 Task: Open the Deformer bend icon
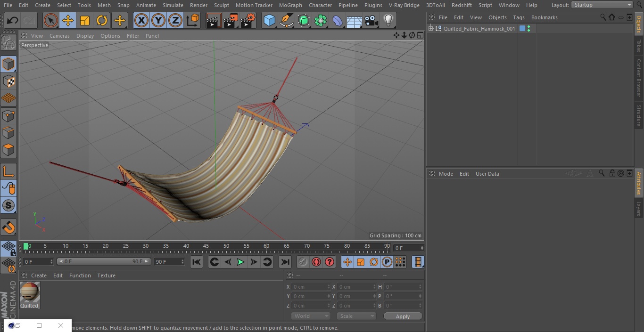click(x=338, y=20)
